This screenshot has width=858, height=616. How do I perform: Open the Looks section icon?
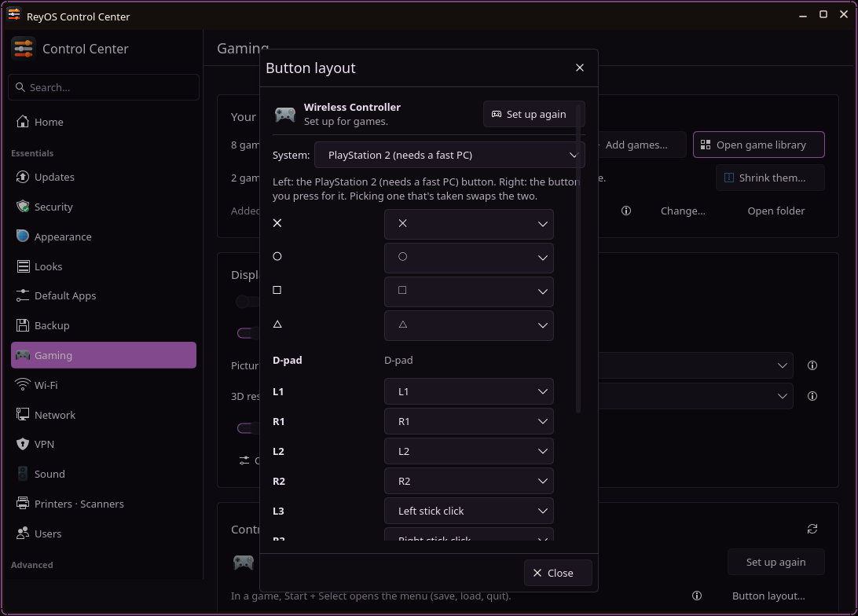coord(23,266)
